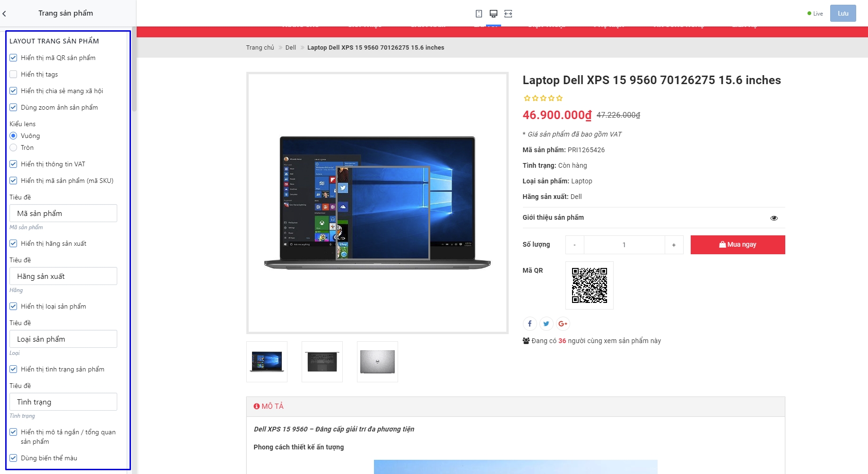Toggle Hiển thị hãng sản xuất checkbox

point(13,243)
